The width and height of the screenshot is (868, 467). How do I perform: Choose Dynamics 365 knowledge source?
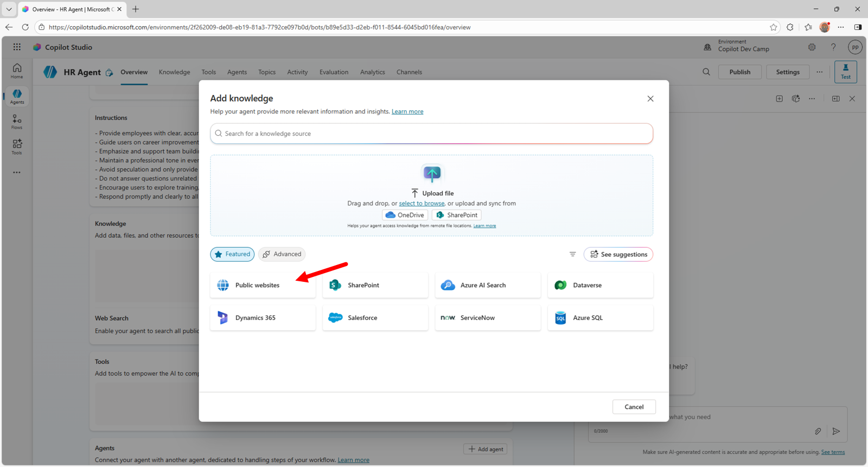[x=263, y=318]
